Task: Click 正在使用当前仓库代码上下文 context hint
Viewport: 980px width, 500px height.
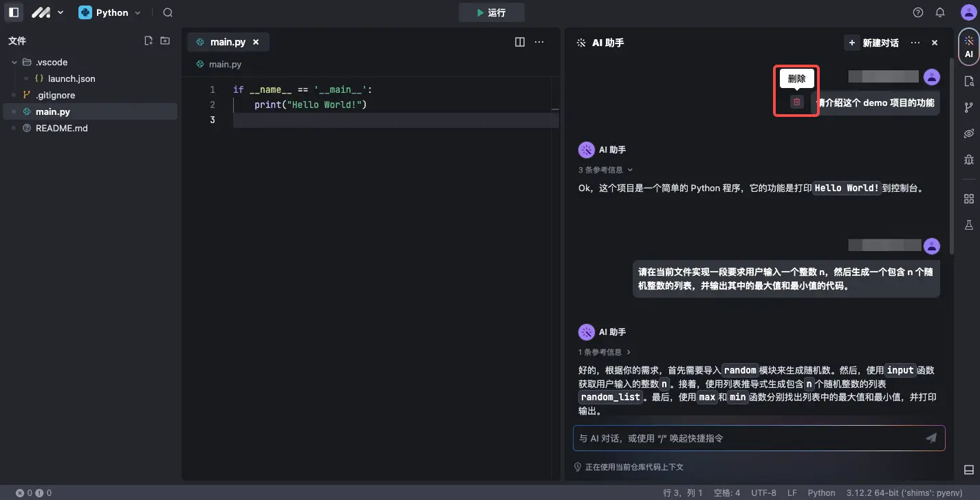Action: (x=629, y=467)
